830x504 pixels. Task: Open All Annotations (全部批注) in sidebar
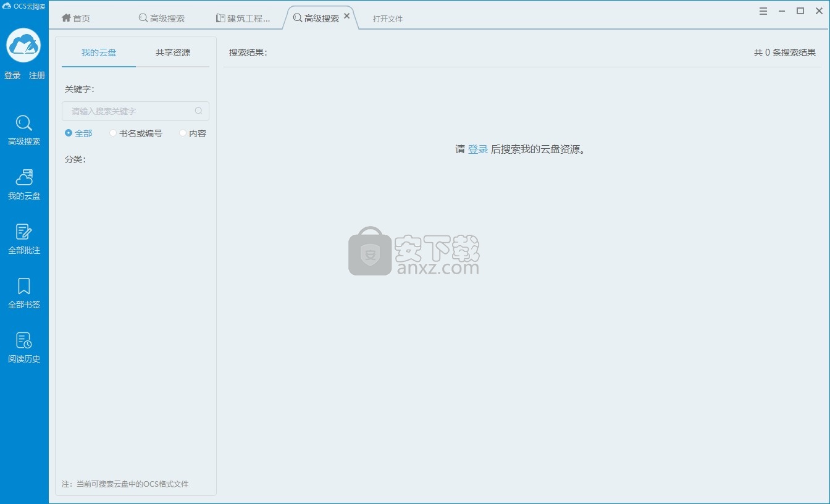(x=24, y=239)
